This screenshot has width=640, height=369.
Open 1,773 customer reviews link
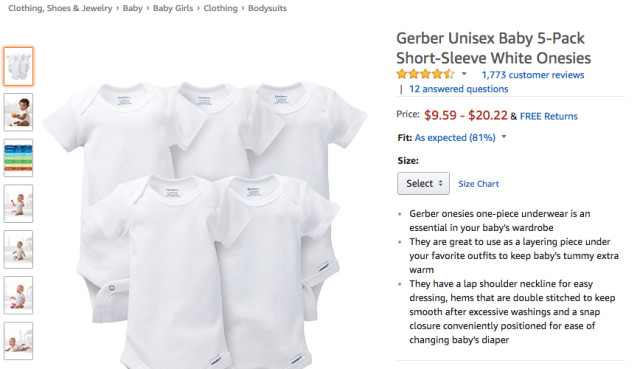(533, 75)
